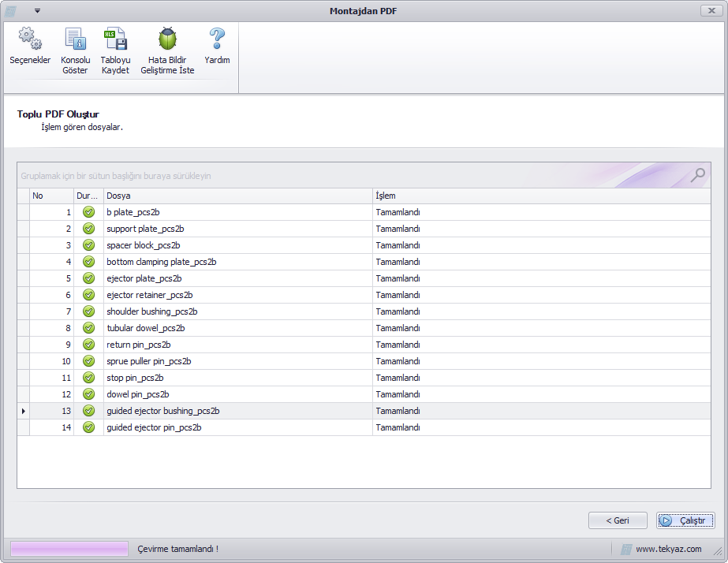Click the Çevirme tamamlandı status message
The width and height of the screenshot is (728, 563).
(177, 549)
